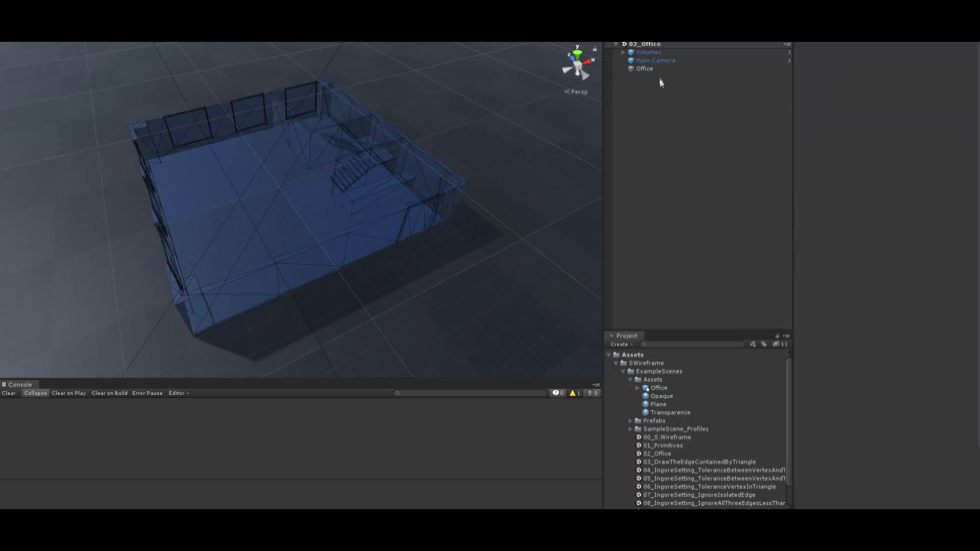Toggle Error Pause option
Viewport: 980px width, 551px height.
pyautogui.click(x=147, y=393)
